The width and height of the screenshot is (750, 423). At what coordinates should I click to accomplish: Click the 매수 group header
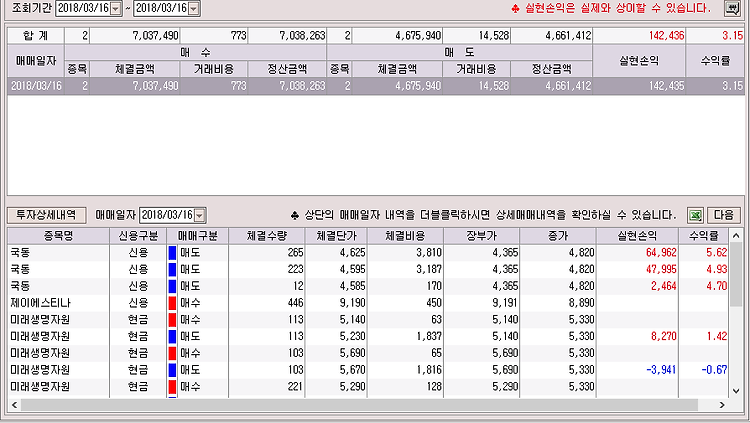(x=195, y=53)
